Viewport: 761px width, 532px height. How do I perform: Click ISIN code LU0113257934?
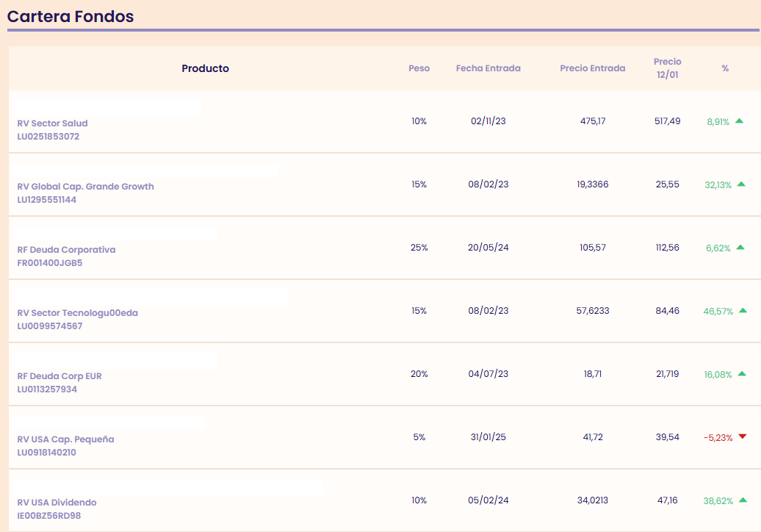coord(47,389)
